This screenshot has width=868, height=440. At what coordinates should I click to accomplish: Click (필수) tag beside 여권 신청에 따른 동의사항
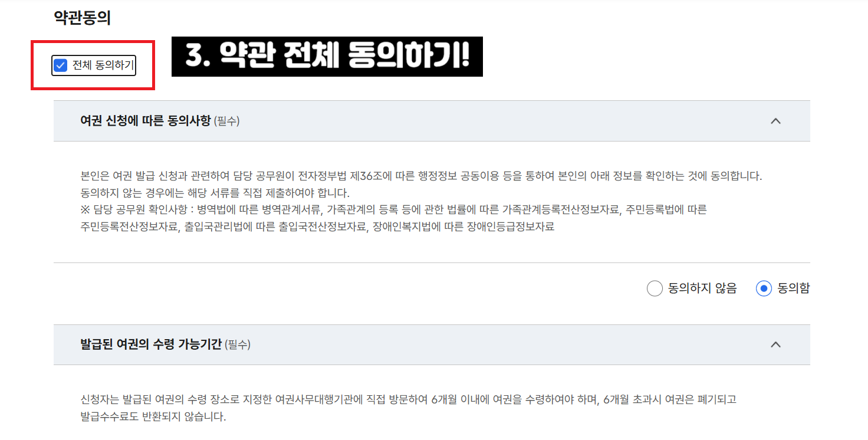click(226, 122)
